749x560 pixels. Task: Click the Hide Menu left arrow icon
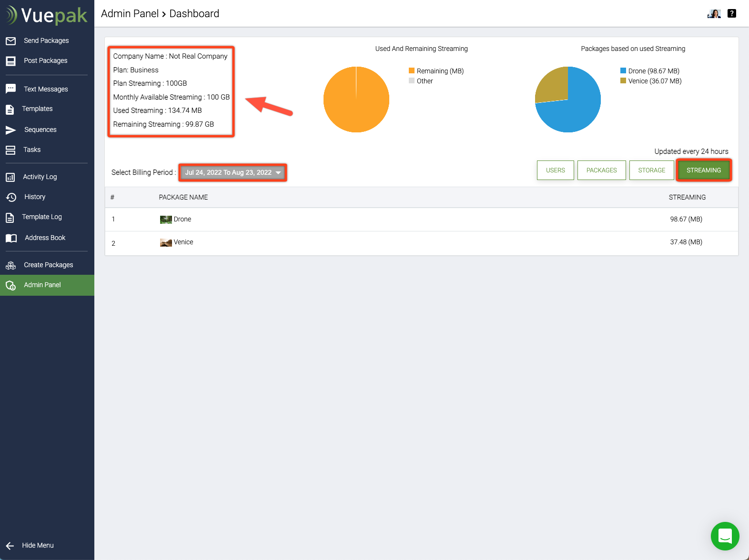coord(10,546)
